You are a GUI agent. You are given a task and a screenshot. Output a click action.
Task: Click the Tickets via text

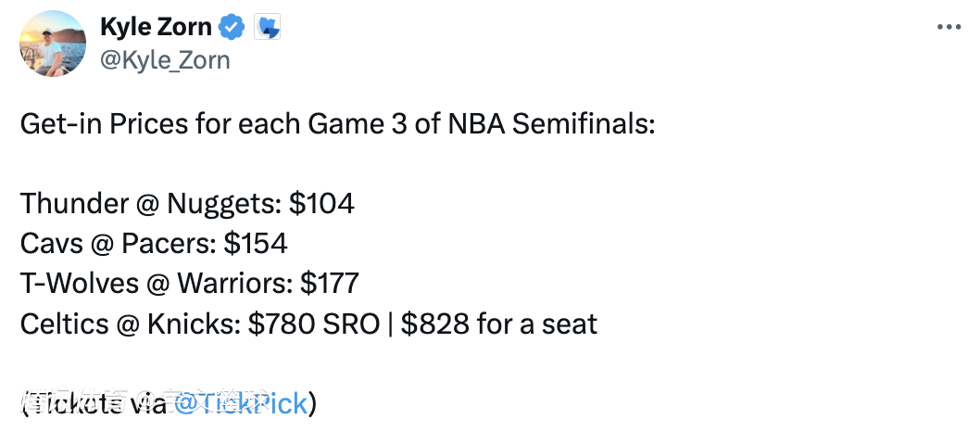tap(96, 404)
